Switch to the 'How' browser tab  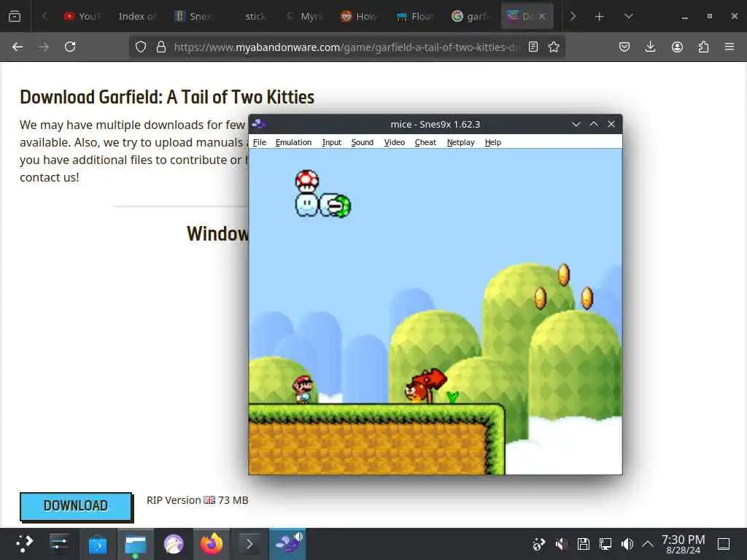coord(359,16)
